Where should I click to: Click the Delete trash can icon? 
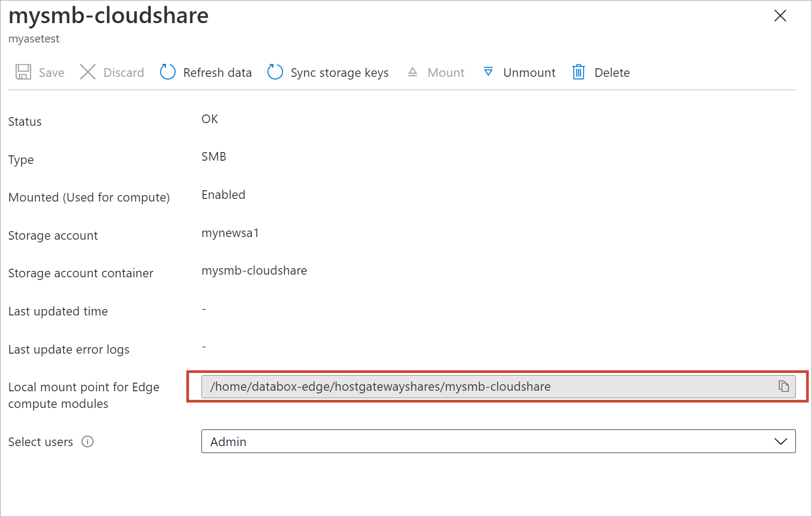[578, 72]
